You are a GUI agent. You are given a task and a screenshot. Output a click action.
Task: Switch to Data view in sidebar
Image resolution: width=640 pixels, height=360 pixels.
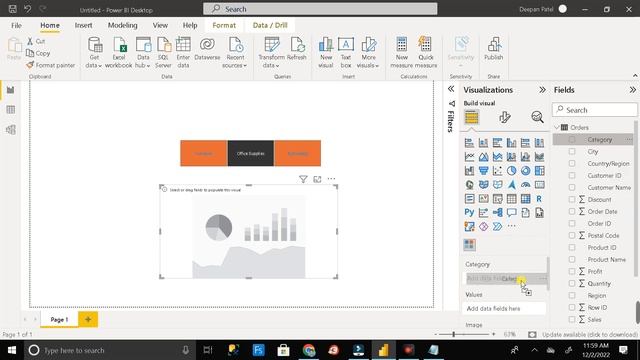(11, 110)
